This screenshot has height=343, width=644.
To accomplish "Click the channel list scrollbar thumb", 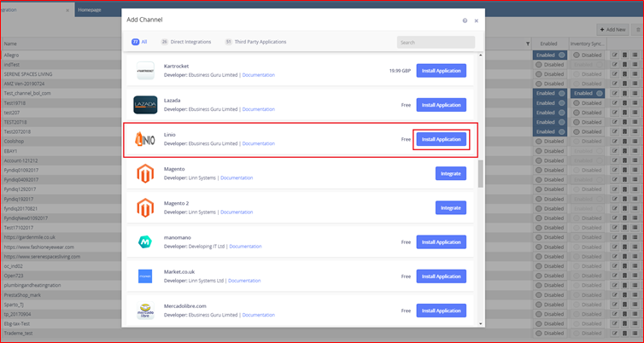I will 481,173.
